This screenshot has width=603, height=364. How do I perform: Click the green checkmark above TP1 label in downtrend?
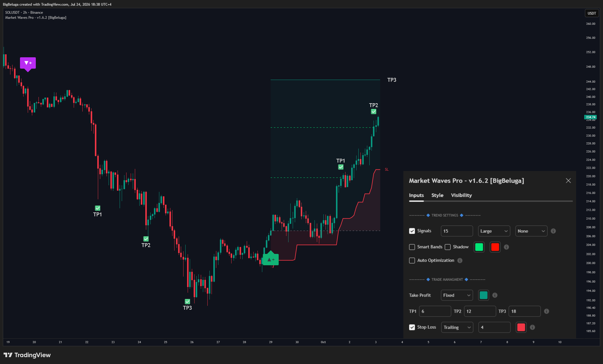[98, 208]
